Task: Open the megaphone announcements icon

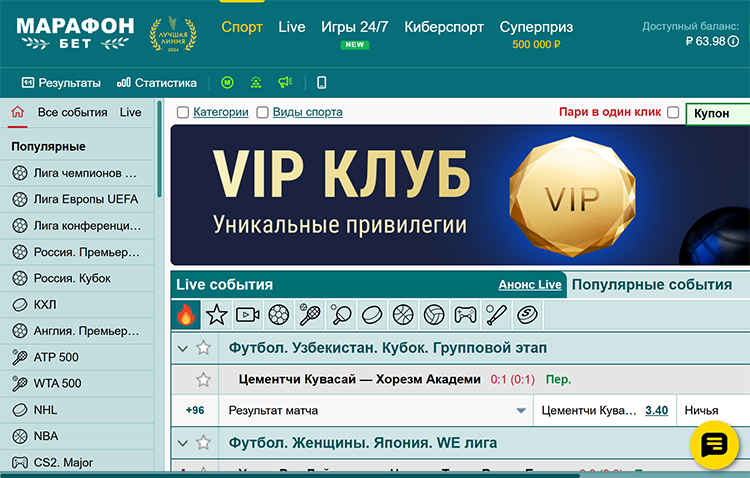Action: [x=285, y=83]
